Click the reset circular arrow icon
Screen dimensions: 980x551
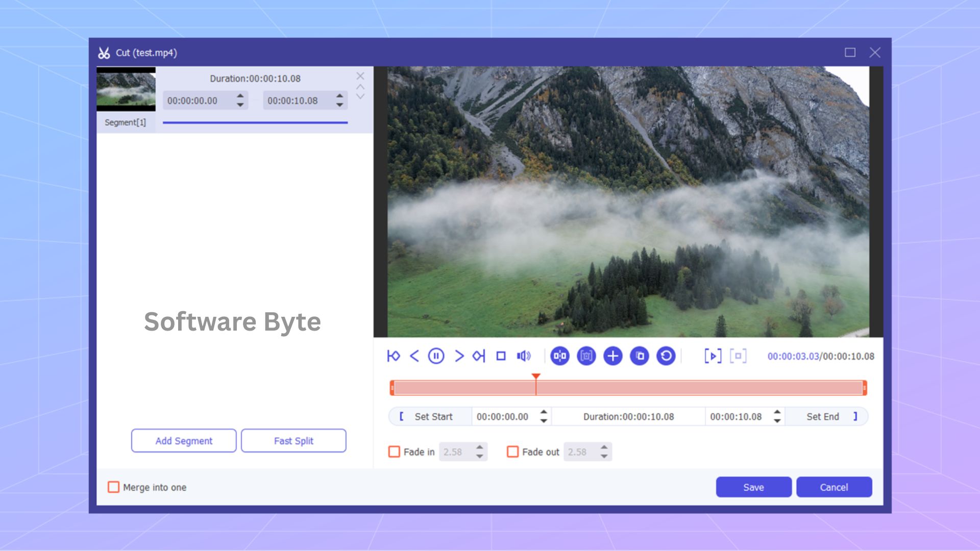click(666, 356)
